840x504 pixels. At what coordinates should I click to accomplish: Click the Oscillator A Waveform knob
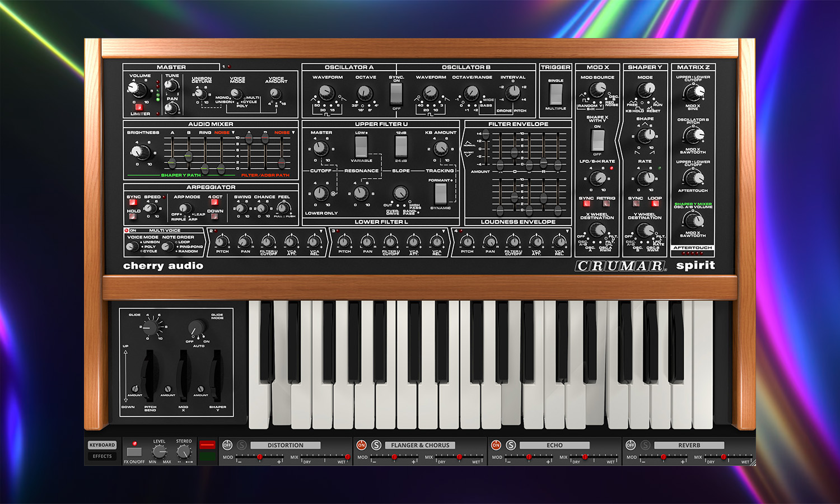click(x=326, y=92)
